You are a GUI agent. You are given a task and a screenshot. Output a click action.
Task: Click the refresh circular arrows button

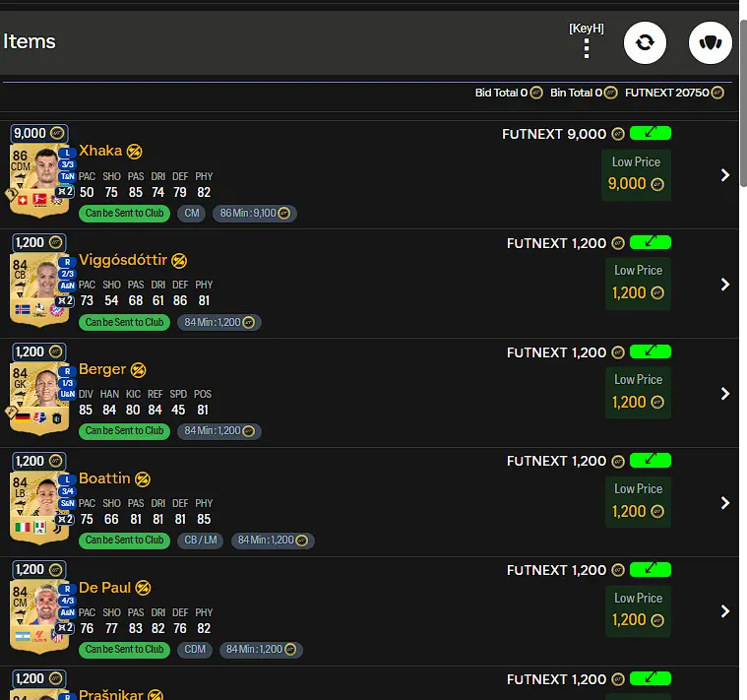point(645,43)
